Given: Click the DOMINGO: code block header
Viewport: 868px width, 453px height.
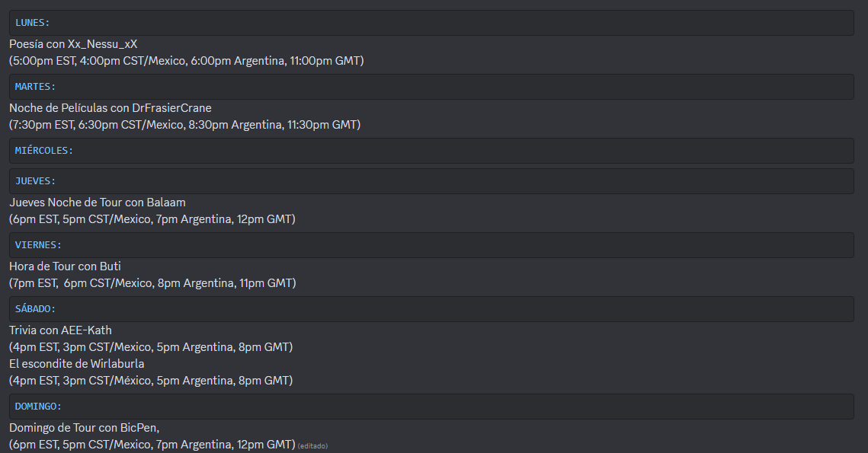Looking at the screenshot, I should coord(431,407).
